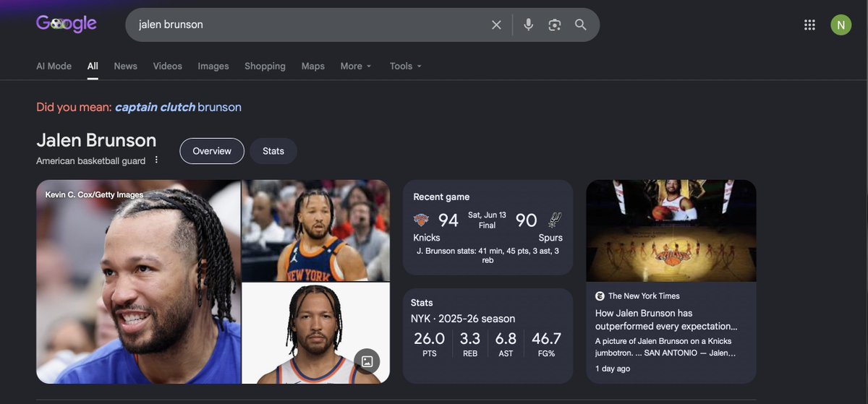The image size is (868, 404).
Task: Open the account avatar labeled N
Action: pos(841,25)
